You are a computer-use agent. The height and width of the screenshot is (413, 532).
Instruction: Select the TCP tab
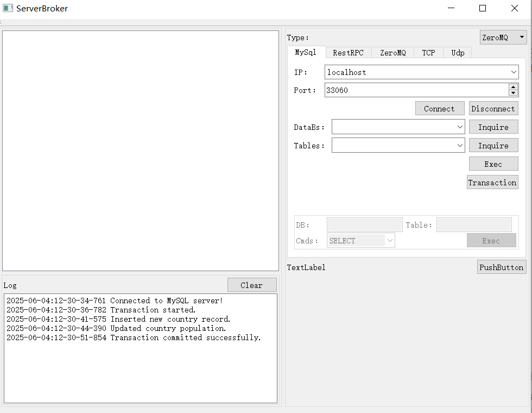point(428,53)
